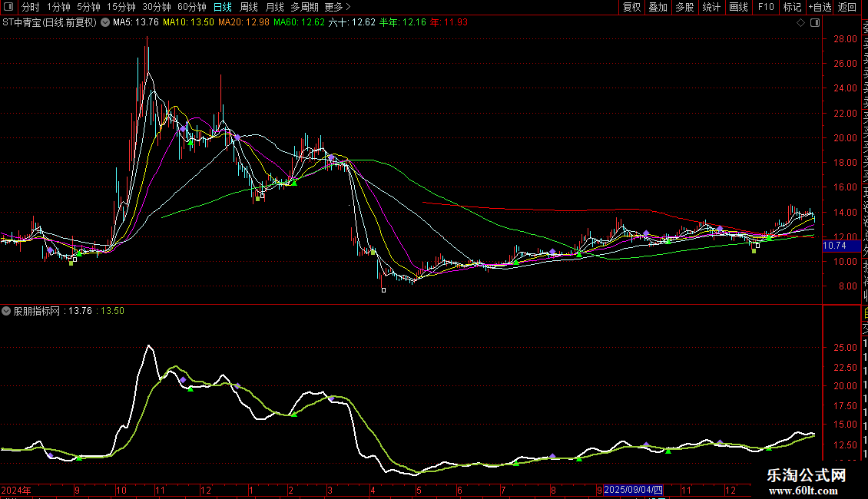Click the ST中青宝(日线.前复权) title
868x499 pixels.
point(50,23)
